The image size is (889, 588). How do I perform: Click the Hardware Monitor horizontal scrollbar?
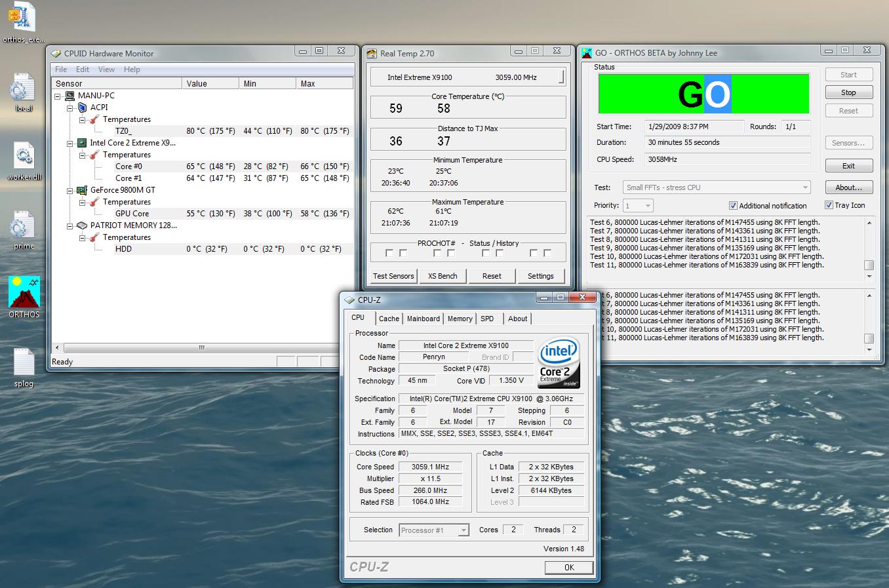coord(201,347)
